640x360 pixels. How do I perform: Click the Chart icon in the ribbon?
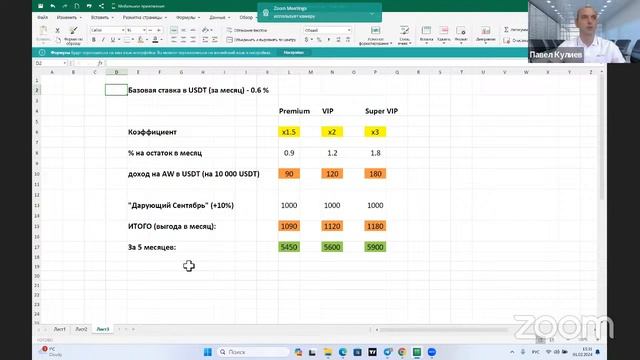(486, 31)
